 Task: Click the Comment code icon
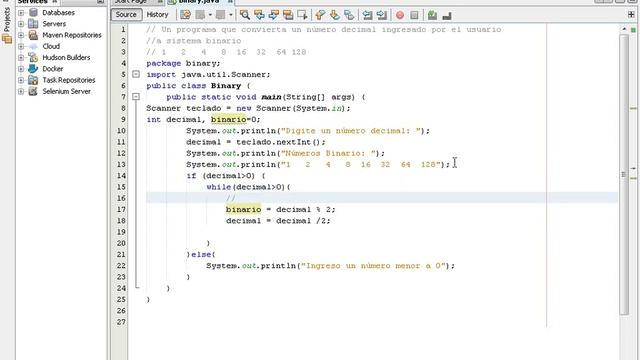tap(432, 15)
